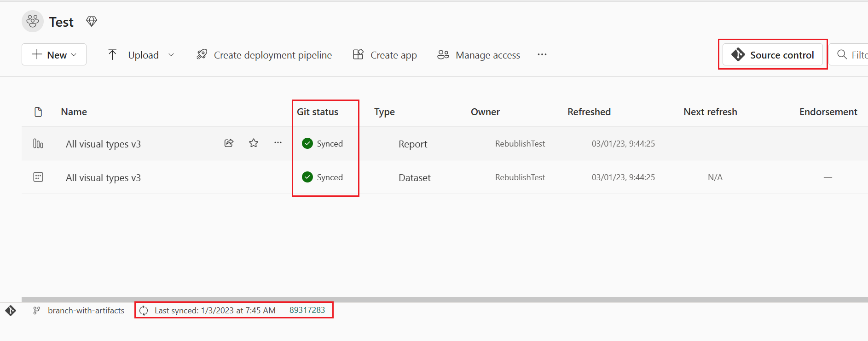This screenshot has width=868, height=341.
Task: Open more options for the report row
Action: coord(278,143)
